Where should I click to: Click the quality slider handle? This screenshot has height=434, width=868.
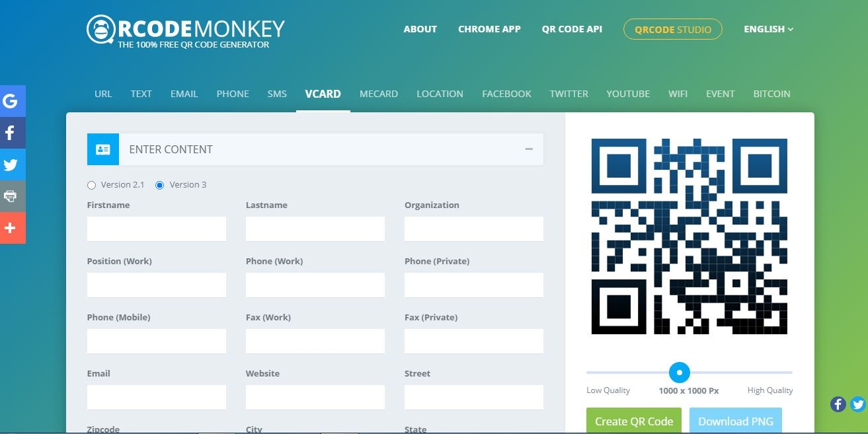pos(679,373)
